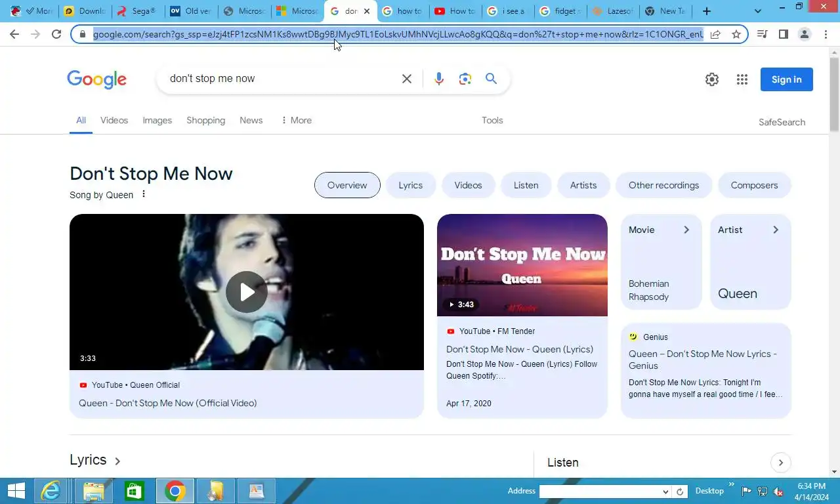Select the Artists chip
The image size is (840, 504).
click(x=583, y=185)
